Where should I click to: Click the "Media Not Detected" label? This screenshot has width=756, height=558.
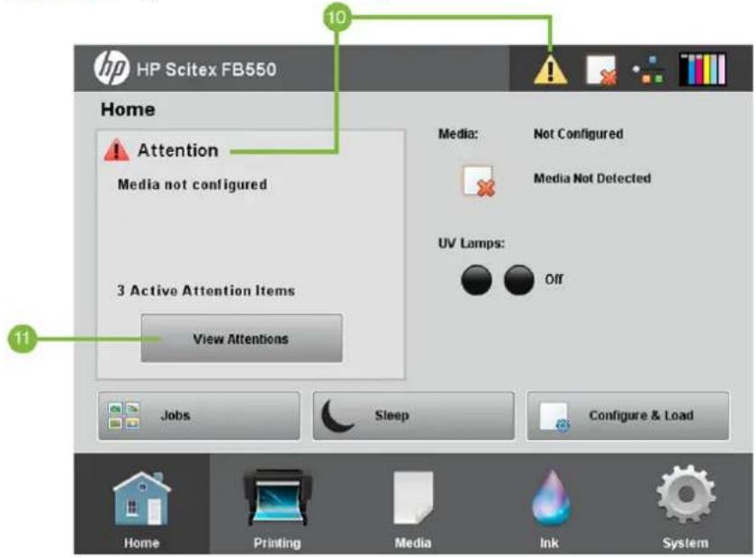tap(592, 178)
